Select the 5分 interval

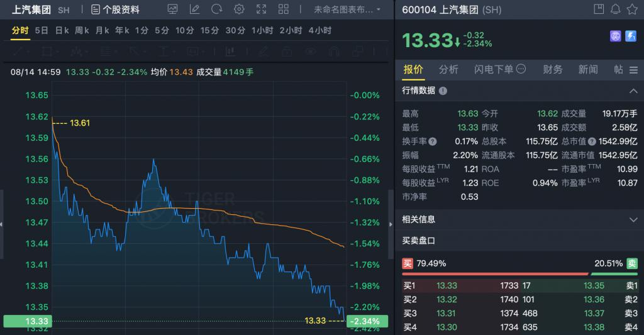click(x=162, y=30)
